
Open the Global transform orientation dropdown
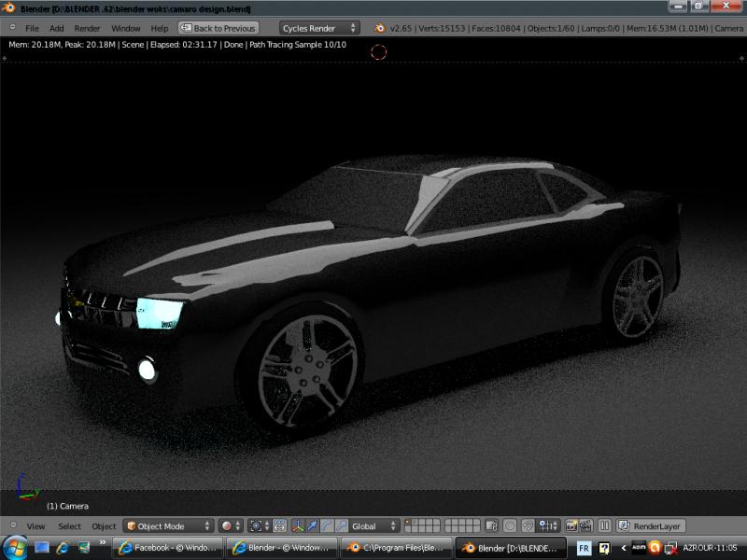pyautogui.click(x=374, y=525)
